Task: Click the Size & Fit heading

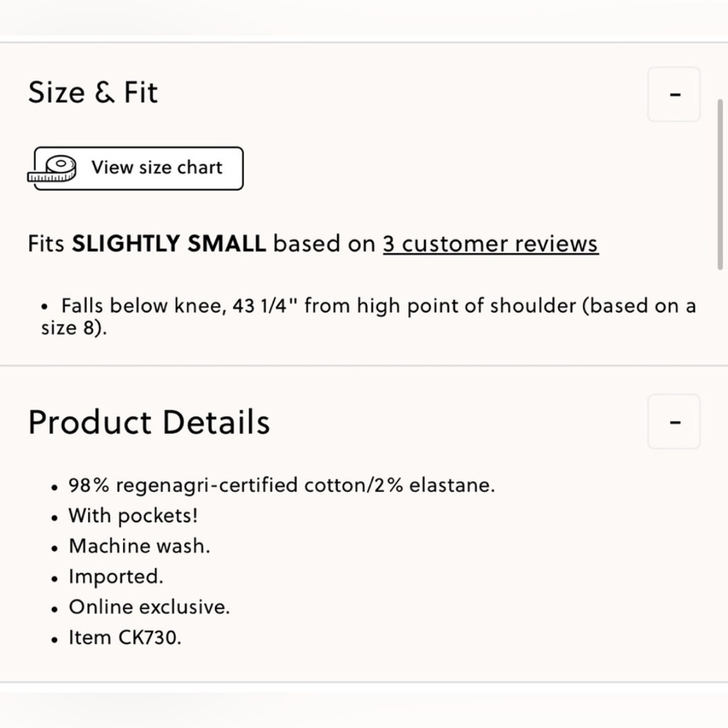Action: [92, 92]
